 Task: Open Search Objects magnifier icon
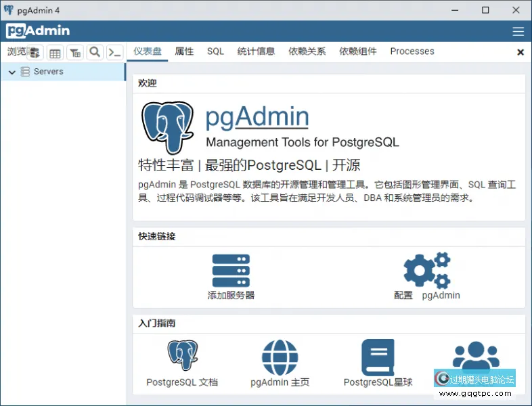point(95,53)
